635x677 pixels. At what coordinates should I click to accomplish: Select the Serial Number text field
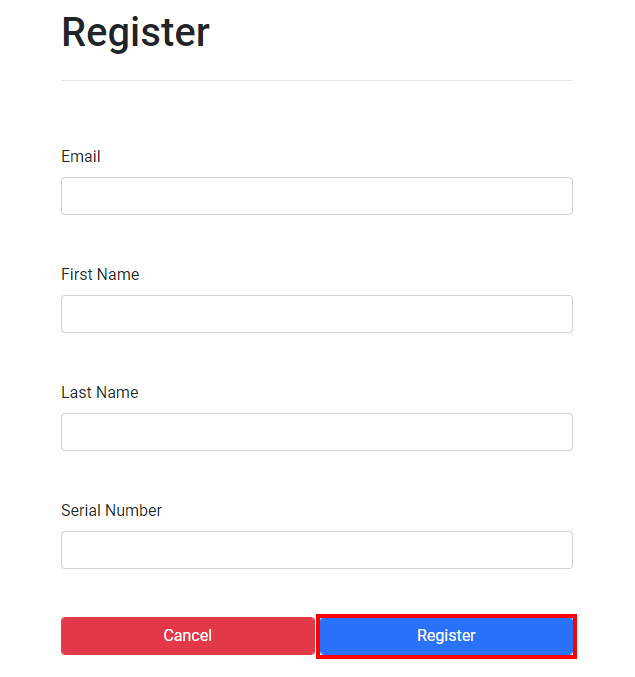tap(316, 550)
